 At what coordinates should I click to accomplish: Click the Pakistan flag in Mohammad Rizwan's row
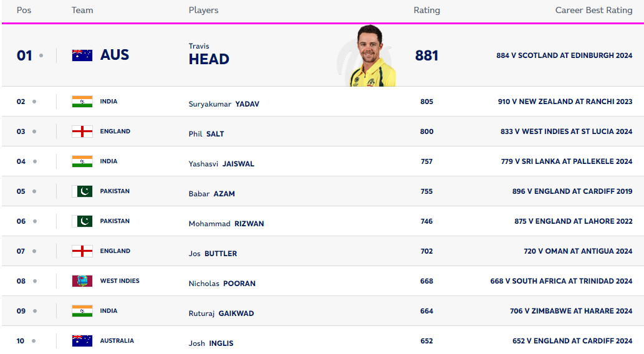pyautogui.click(x=82, y=221)
